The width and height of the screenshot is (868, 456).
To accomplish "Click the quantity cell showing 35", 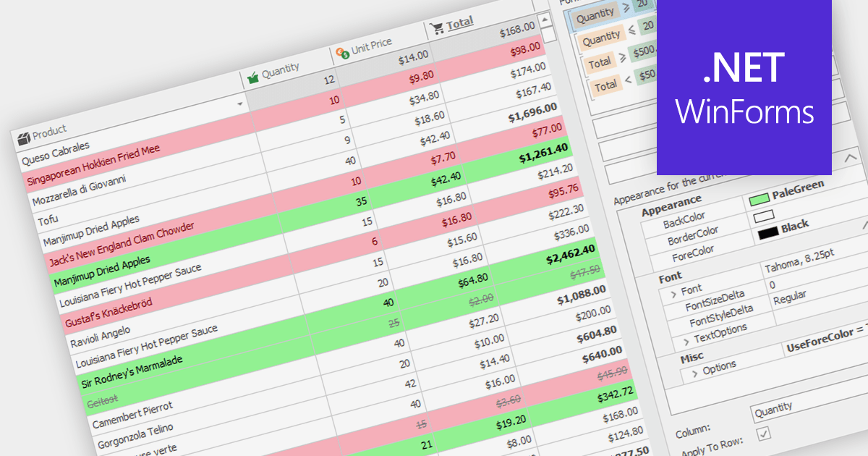I will [x=360, y=203].
